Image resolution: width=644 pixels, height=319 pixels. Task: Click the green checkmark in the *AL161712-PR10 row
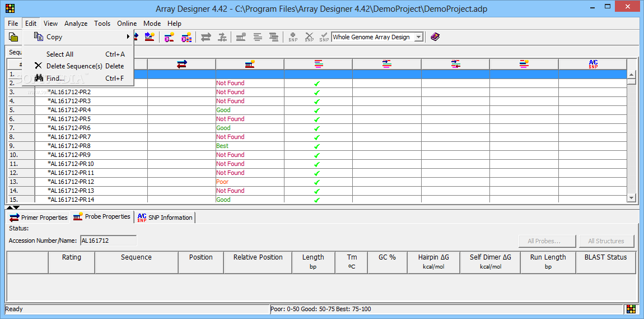(x=316, y=164)
